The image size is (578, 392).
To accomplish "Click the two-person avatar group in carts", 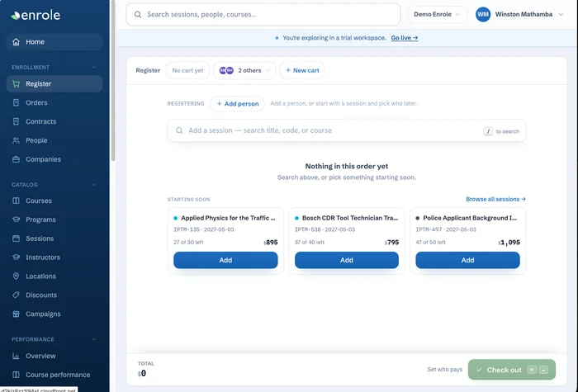I will [226, 71].
